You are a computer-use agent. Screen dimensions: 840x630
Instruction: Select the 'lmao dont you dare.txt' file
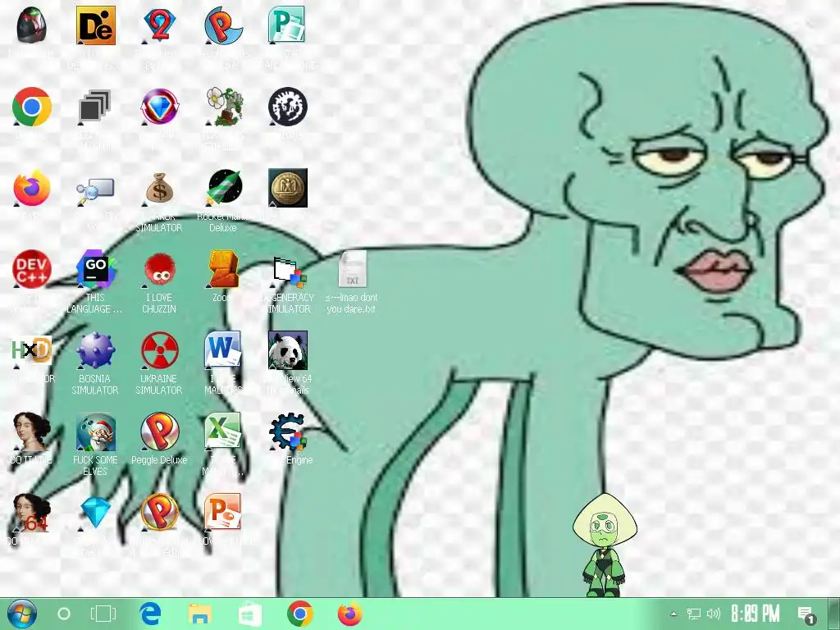[351, 269]
